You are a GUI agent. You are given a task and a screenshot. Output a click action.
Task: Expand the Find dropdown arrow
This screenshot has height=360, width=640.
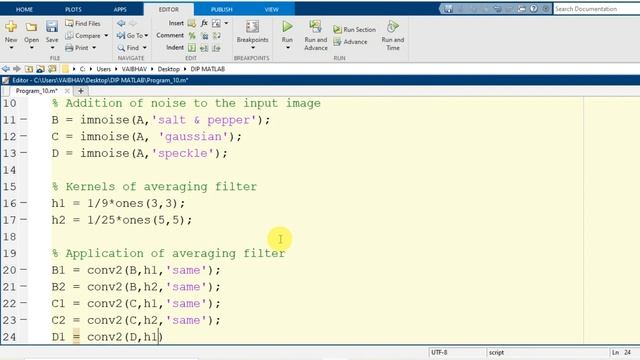coord(144,48)
